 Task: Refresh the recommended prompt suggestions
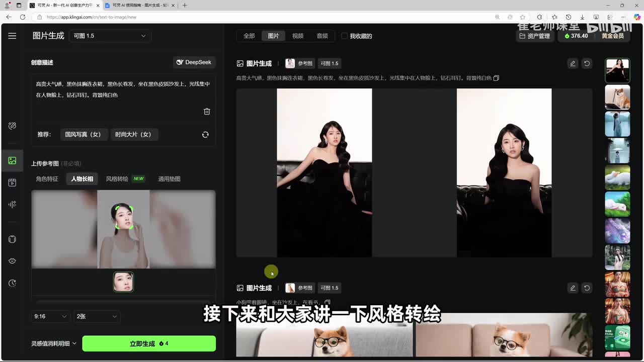205,135
